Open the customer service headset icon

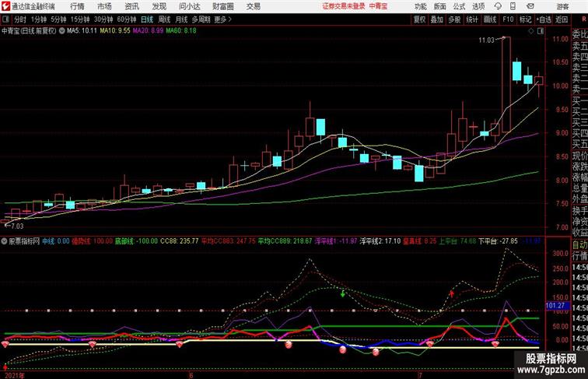(x=498, y=6)
